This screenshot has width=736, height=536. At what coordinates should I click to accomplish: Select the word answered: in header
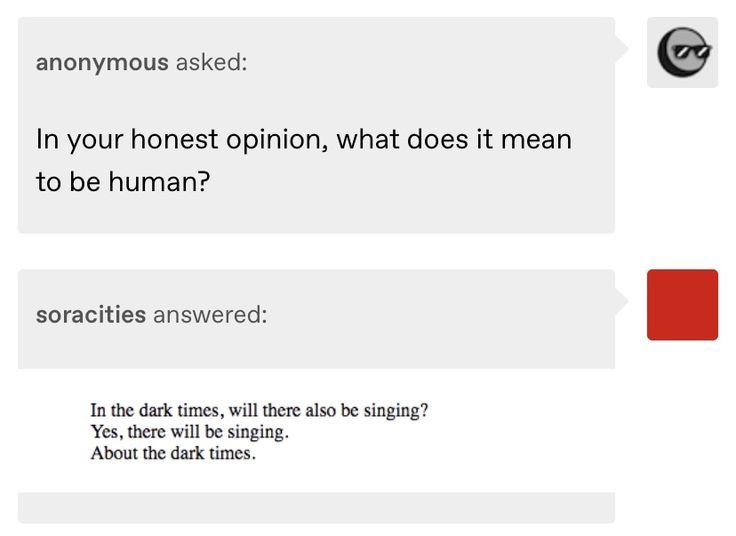pyautogui.click(x=210, y=314)
